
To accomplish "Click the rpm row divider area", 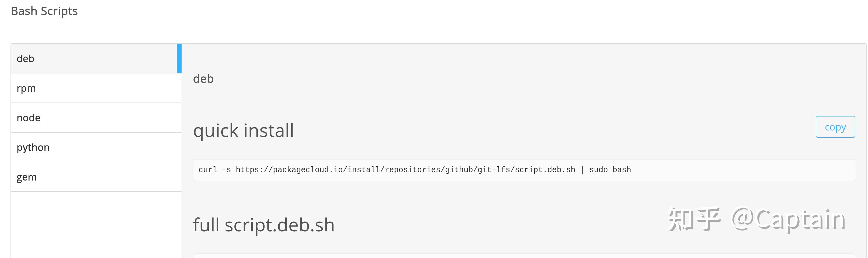I will click(x=96, y=103).
